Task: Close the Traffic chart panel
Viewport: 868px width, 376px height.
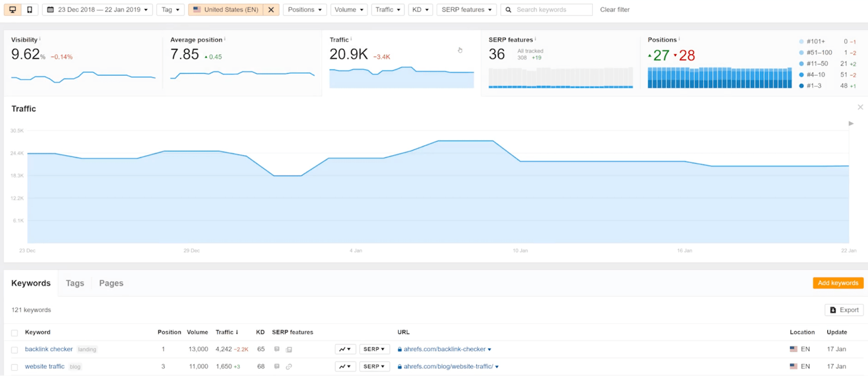Action: point(860,107)
